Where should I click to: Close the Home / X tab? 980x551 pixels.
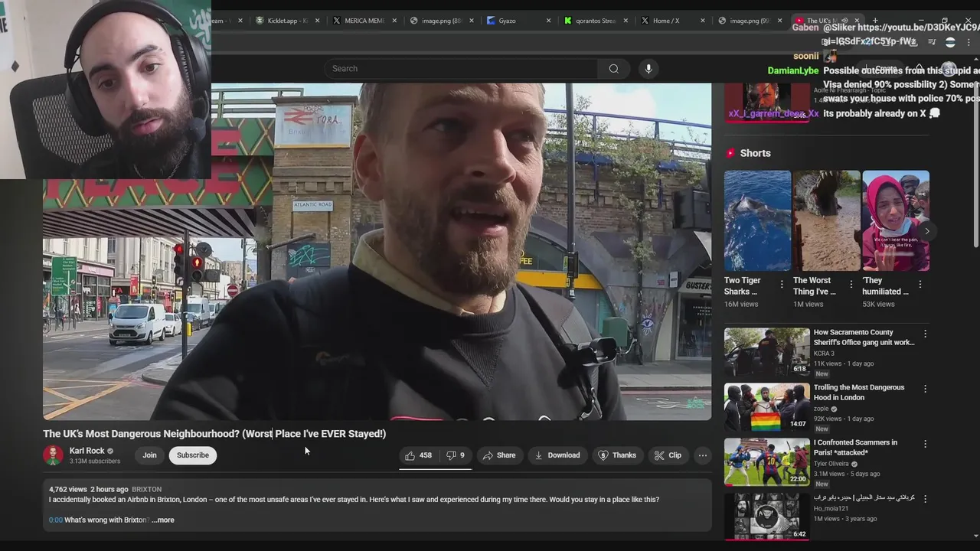pos(702,21)
